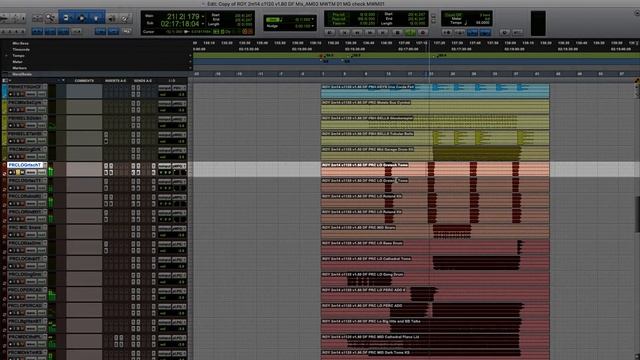Mute the Big Hits and BB Taiko track
This screenshot has width=640, height=360.
(22, 329)
